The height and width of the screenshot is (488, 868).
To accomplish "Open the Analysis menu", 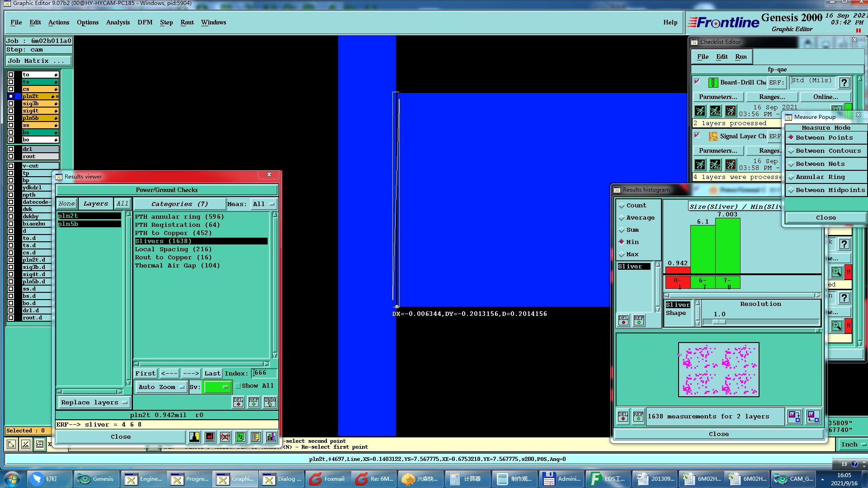I will click(x=118, y=22).
